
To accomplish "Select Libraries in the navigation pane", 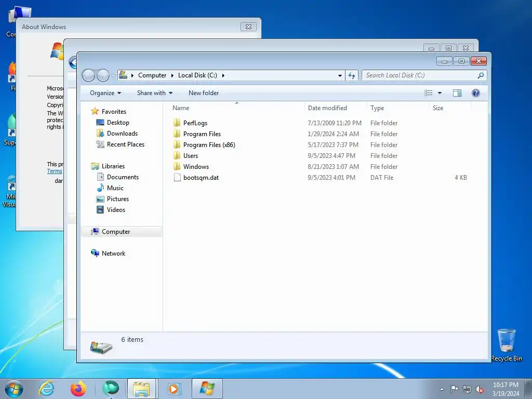I will pos(113,166).
